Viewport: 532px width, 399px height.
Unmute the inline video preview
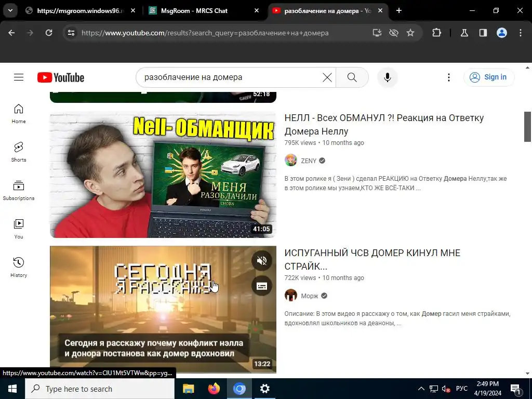click(262, 261)
